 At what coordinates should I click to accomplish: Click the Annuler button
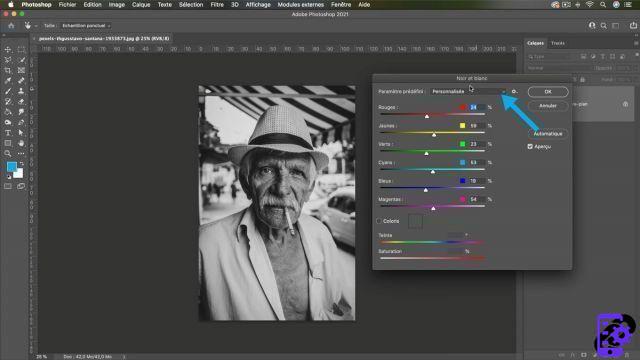point(548,106)
